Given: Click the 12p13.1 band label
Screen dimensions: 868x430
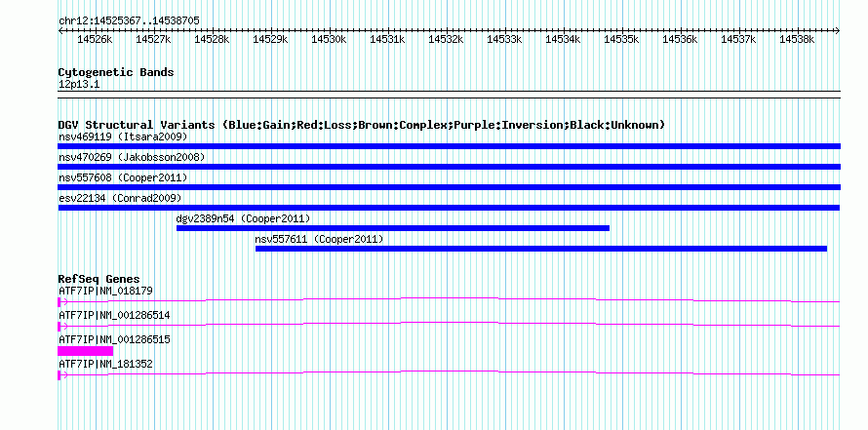Looking at the screenshot, I should point(79,85).
